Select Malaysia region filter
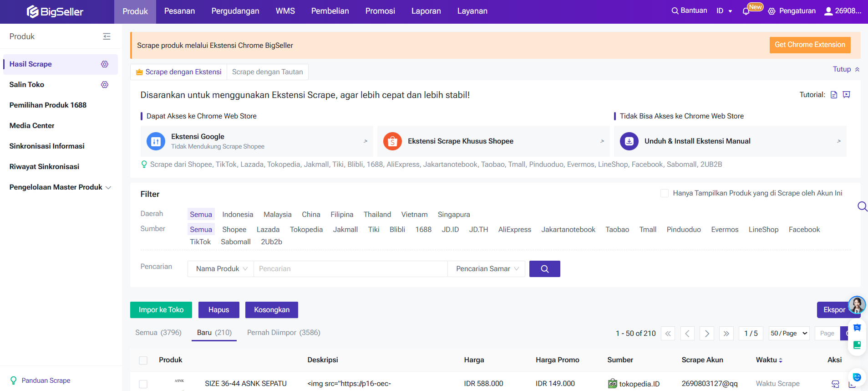 pyautogui.click(x=278, y=215)
